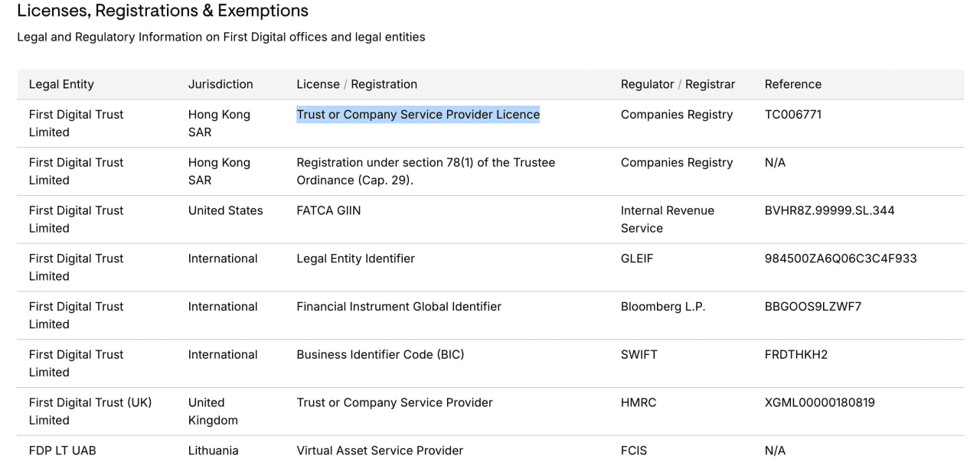Click the BVHR8Z.99999.SL.344 reference code
This screenshot has width=980, height=472.
click(829, 211)
